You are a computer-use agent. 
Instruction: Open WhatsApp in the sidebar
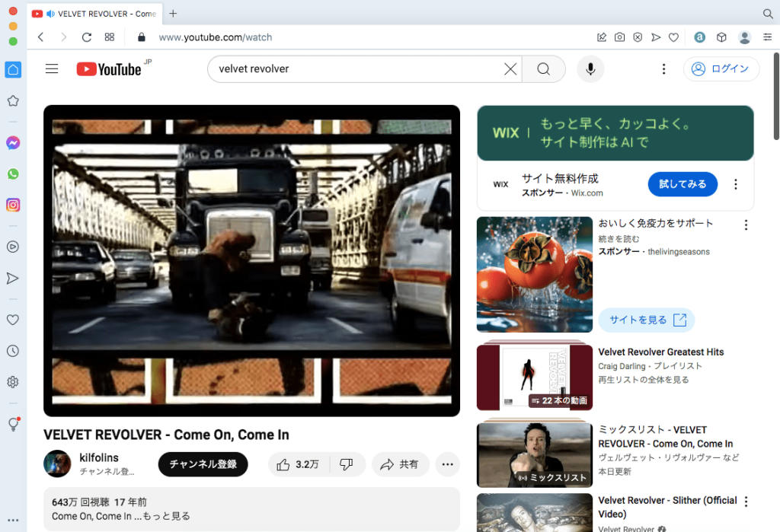[x=13, y=174]
